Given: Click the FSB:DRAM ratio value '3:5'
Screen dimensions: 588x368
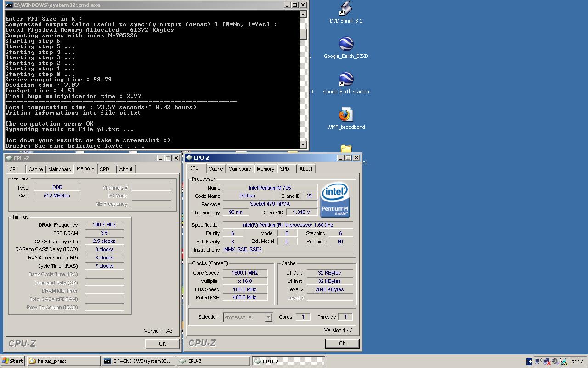Looking at the screenshot, I should [x=104, y=233].
